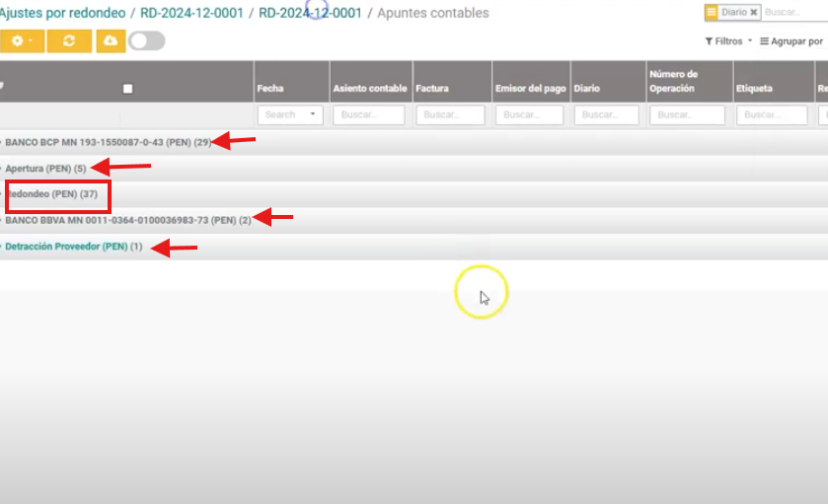Screen dimensions: 828x504
Task: Click the Diario column search field
Action: (608, 114)
